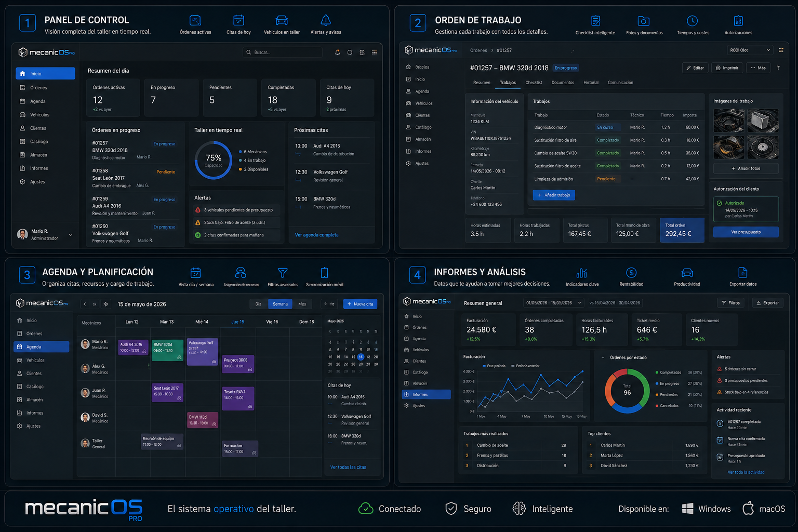Image resolution: width=798 pixels, height=532 pixels.
Task: Switch to the Checklist tab
Action: pyautogui.click(x=534, y=83)
